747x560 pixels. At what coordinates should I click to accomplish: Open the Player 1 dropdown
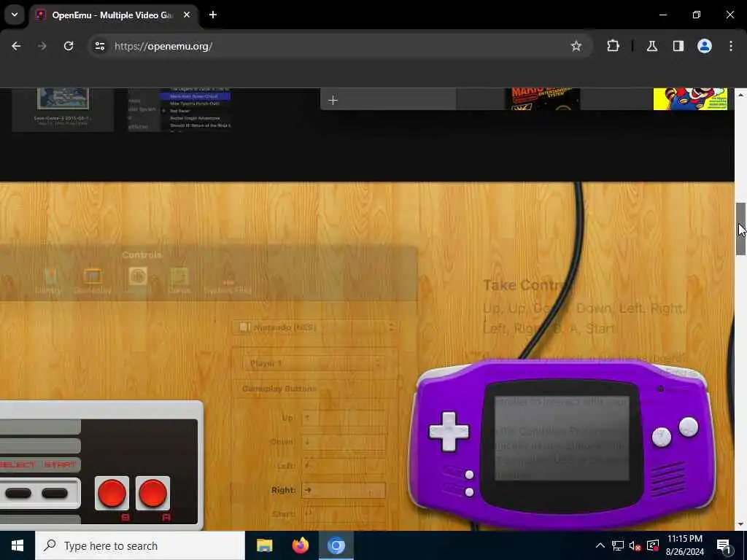click(315, 363)
